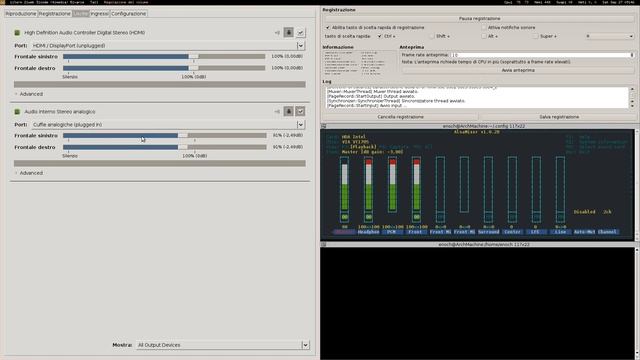Select the Center channel in AlsaMixer
640x360 pixels.
[512, 232]
